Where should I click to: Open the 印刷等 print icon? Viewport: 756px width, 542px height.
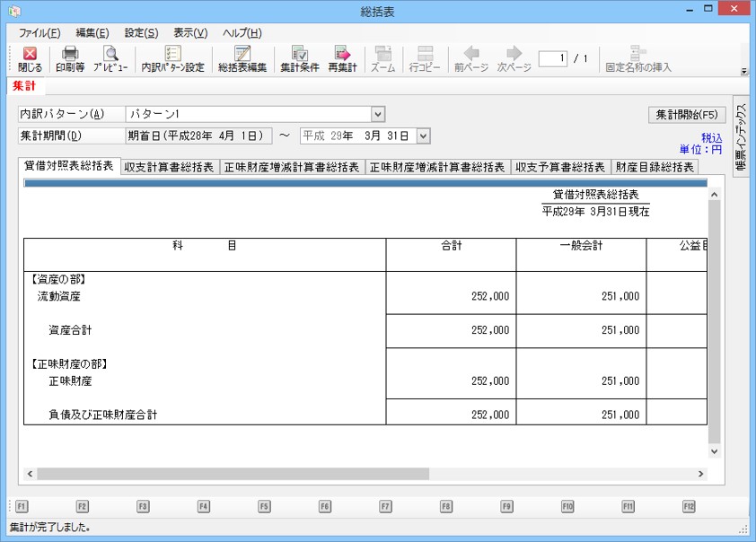(x=70, y=55)
